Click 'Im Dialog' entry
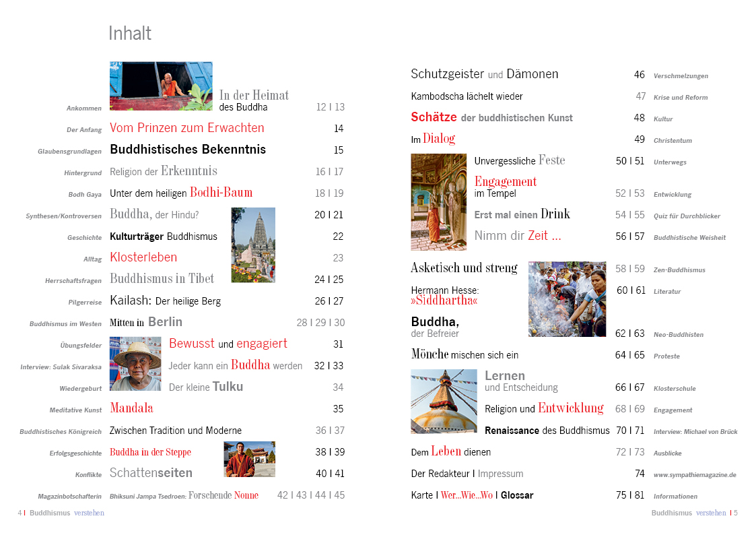756x535 pixels. tap(433, 138)
